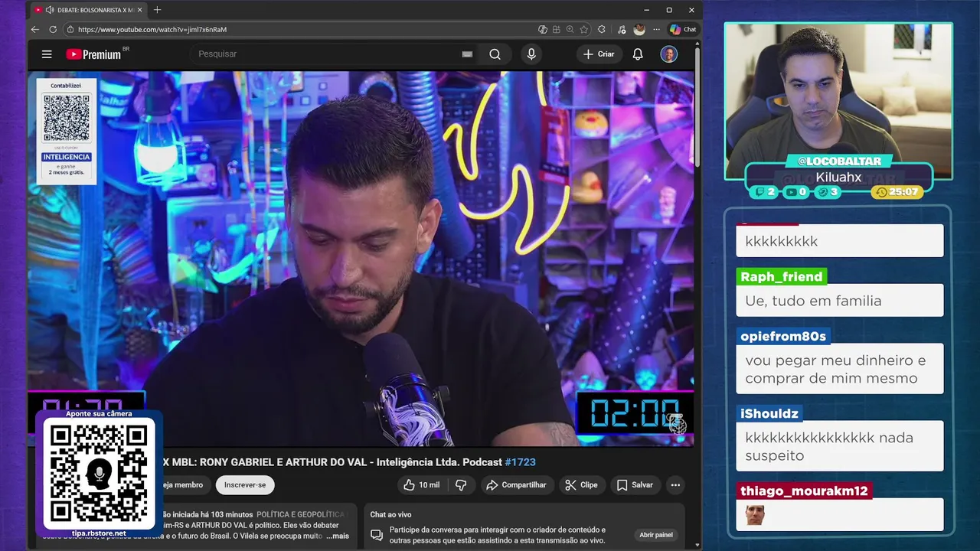Screen dimensions: 980x551
Task: Reload the page with the refresh icon
Action: (x=53, y=29)
